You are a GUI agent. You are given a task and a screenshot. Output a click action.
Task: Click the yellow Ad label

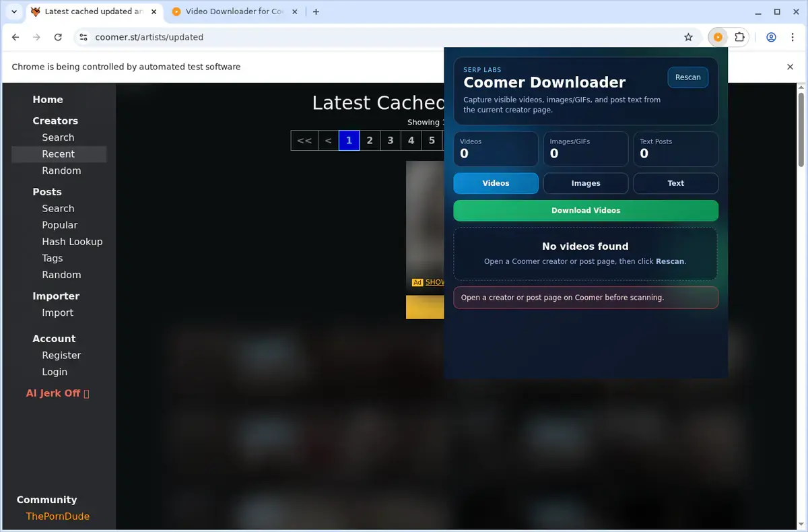coord(417,283)
